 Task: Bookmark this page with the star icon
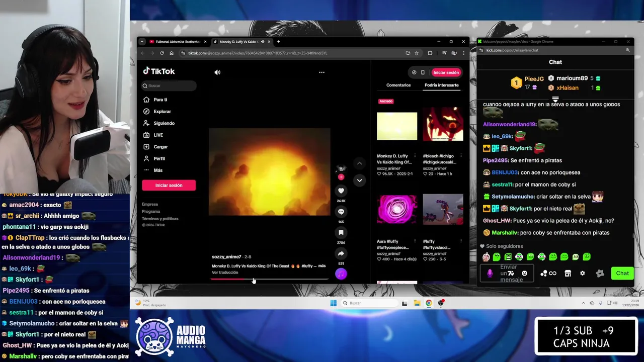(x=417, y=53)
